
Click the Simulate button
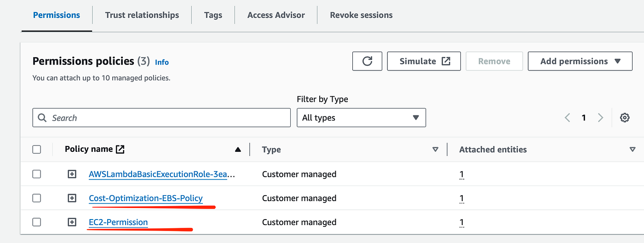click(x=424, y=61)
